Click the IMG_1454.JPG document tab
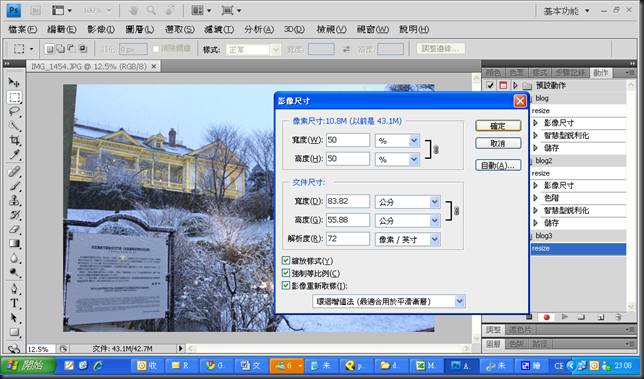 click(x=93, y=66)
